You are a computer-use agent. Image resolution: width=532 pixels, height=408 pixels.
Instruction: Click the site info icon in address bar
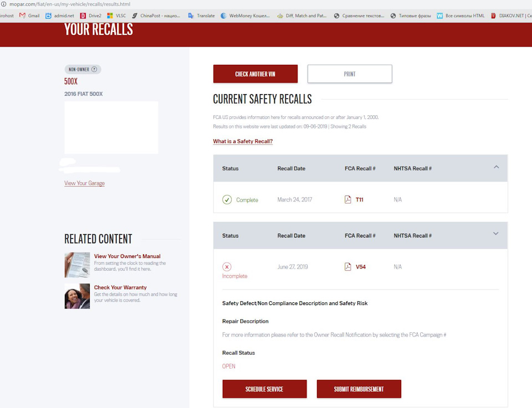3,4
